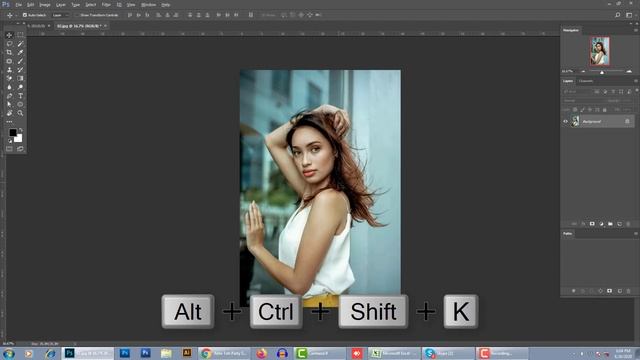The height and width of the screenshot is (360, 640).
Task: Enable Show Transform Controls checkbox
Action: click(x=77, y=15)
